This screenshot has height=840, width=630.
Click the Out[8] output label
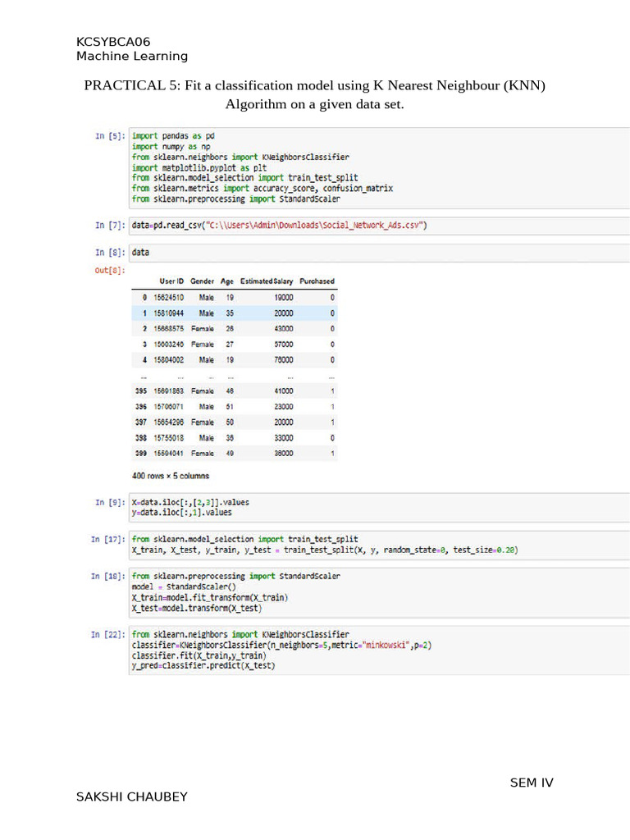click(x=110, y=271)
